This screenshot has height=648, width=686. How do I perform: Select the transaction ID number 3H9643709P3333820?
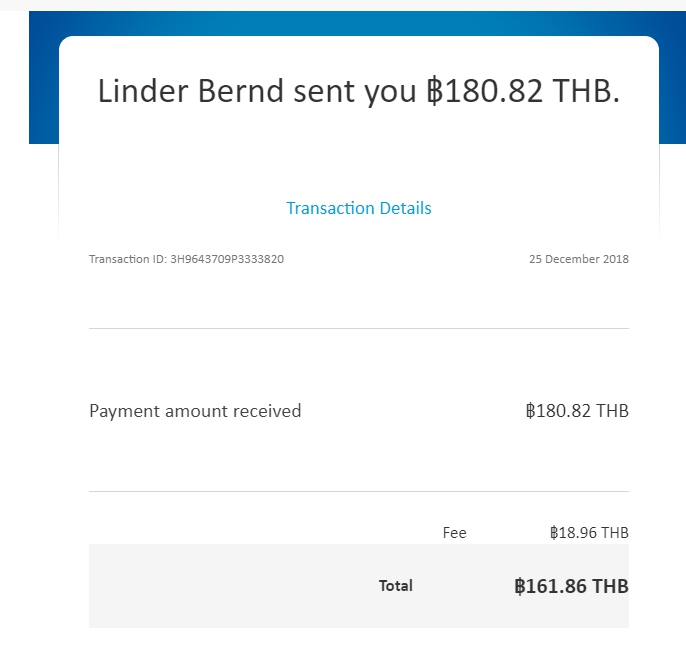point(228,259)
